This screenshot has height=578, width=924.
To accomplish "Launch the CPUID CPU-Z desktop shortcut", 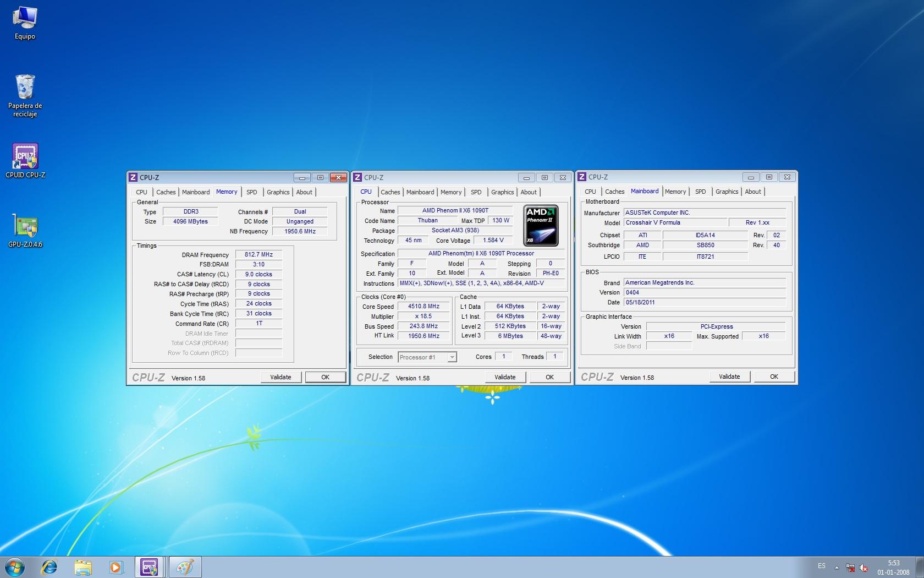I will 25,161.
